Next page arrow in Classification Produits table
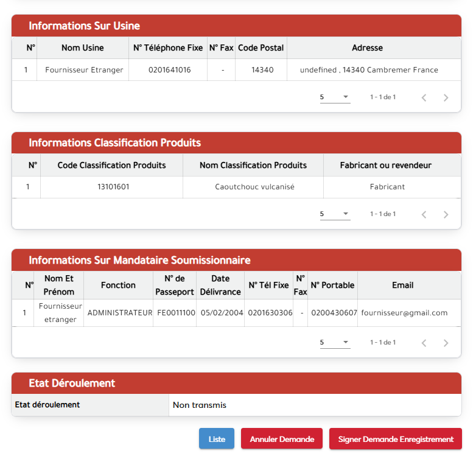Image resolution: width=476 pixels, height=473 pixels. [446, 214]
